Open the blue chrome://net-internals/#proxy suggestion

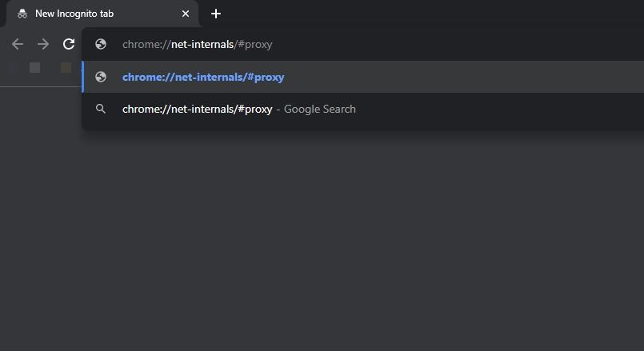203,77
